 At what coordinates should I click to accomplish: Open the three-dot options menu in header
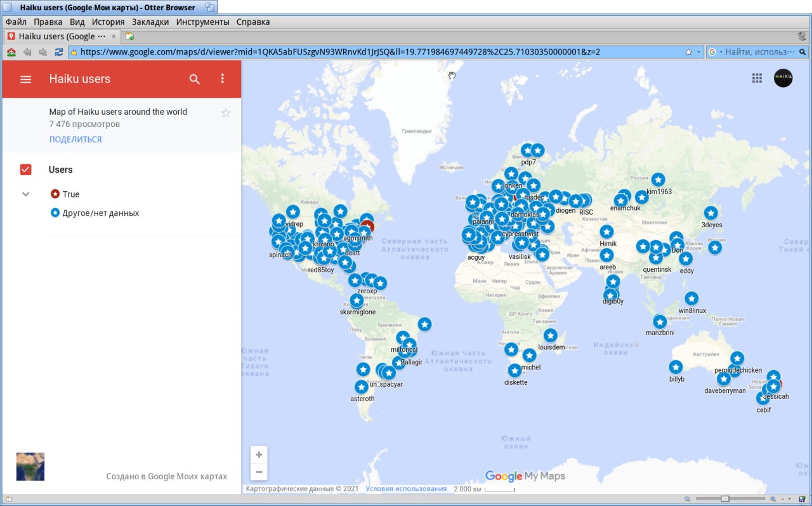tap(222, 79)
